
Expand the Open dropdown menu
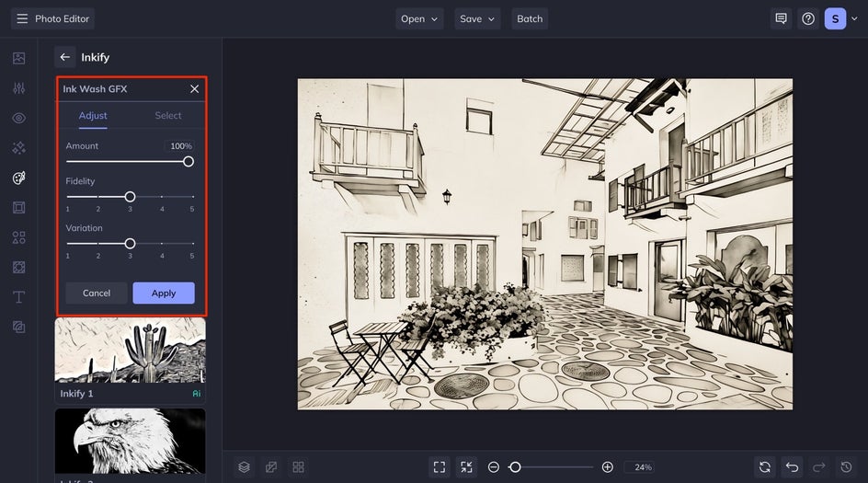coord(419,18)
